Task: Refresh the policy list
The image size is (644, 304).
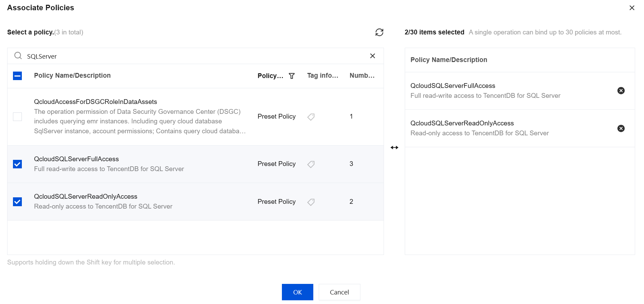Action: [379, 32]
